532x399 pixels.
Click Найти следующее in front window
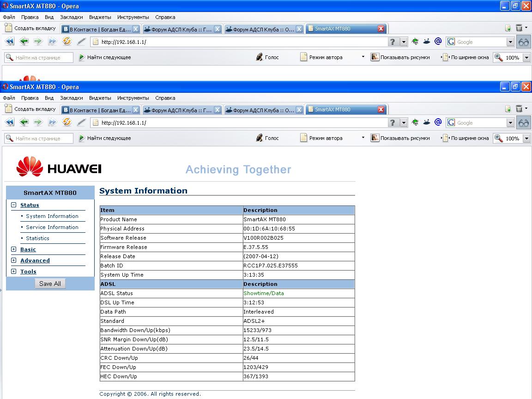coord(105,138)
